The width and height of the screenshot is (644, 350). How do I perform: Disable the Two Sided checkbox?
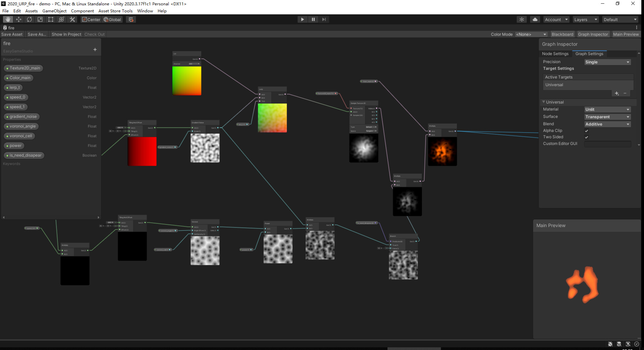tap(587, 137)
